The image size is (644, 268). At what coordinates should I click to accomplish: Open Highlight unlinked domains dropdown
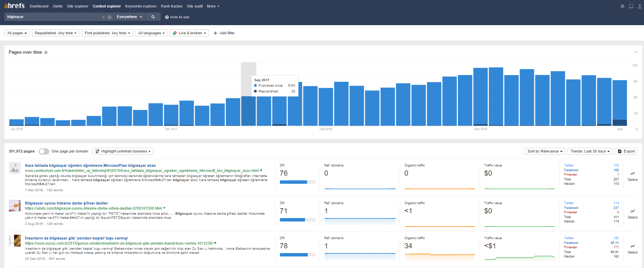123,151
